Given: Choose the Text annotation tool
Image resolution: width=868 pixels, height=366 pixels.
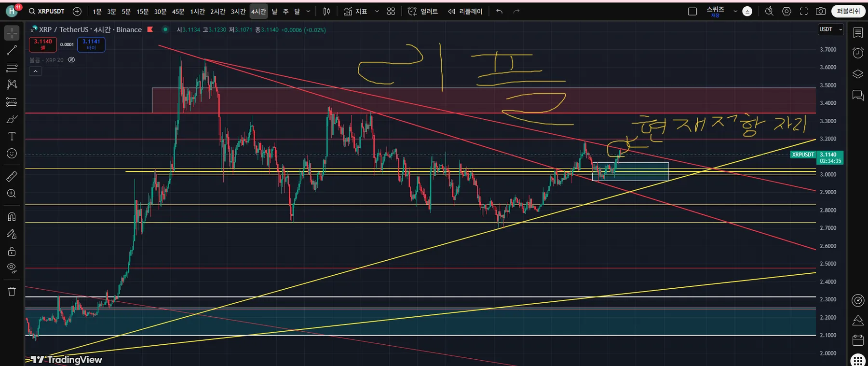Looking at the screenshot, I should [12, 136].
